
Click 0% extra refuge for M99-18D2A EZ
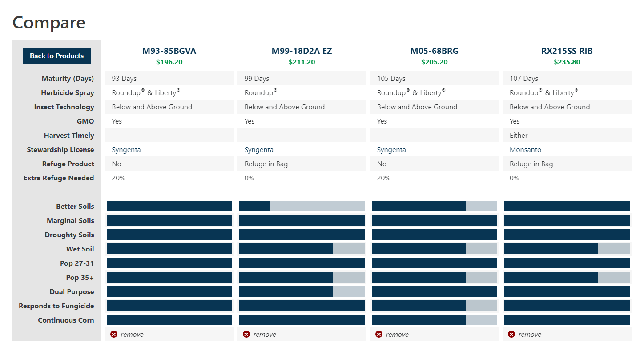click(250, 178)
